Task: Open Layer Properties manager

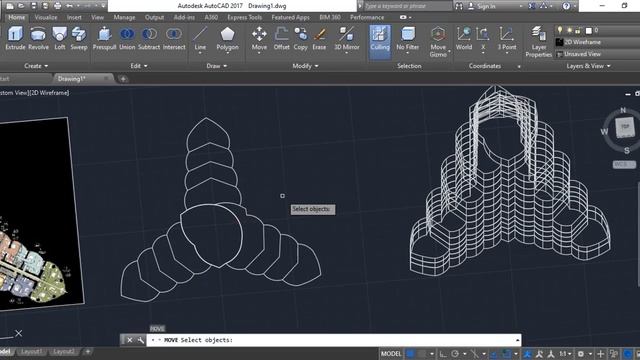Action: (539, 41)
